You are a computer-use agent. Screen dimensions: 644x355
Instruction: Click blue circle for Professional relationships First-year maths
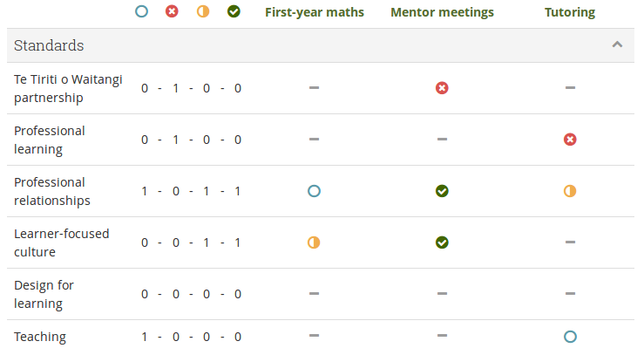[315, 191]
